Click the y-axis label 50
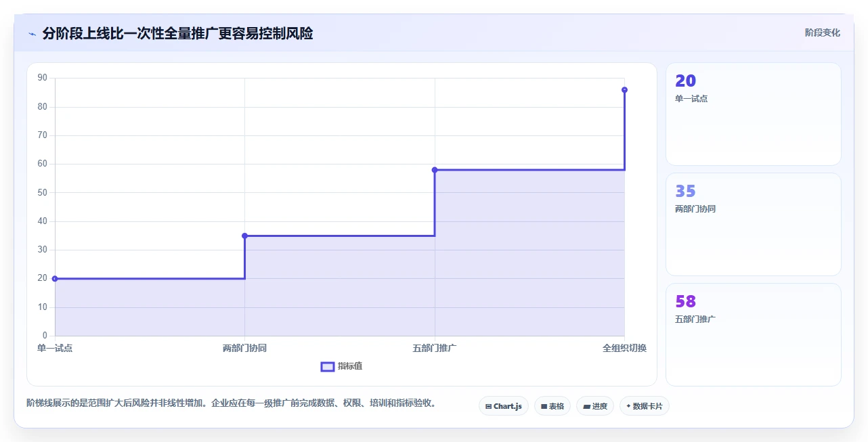The width and height of the screenshot is (868, 442). coord(43,192)
